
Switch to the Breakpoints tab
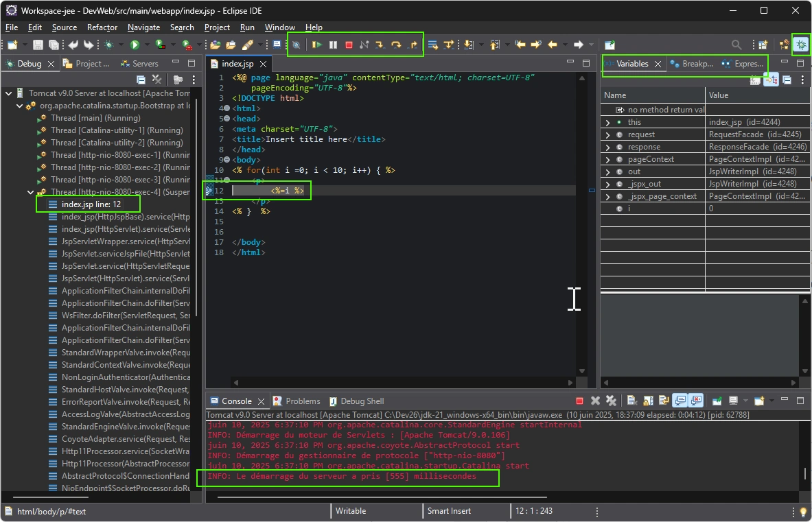691,64
